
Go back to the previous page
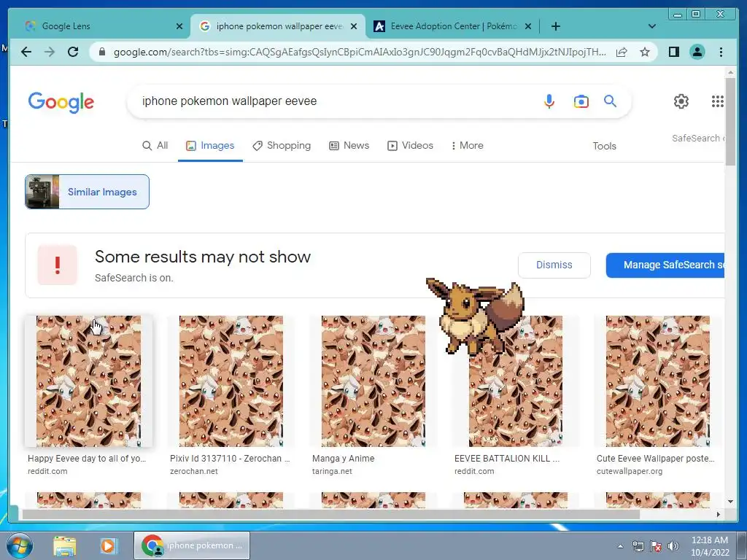point(26,52)
